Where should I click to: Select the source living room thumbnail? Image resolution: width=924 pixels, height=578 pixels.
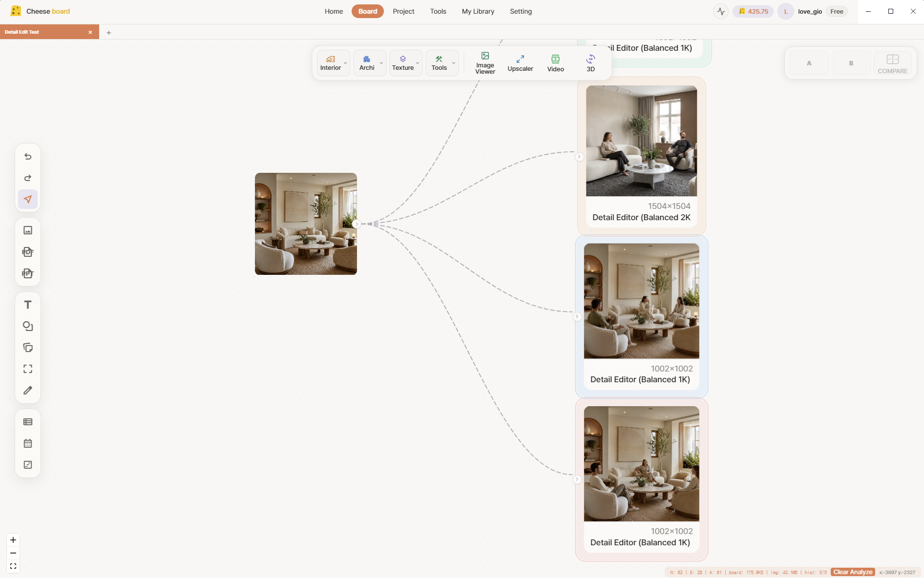click(x=306, y=224)
